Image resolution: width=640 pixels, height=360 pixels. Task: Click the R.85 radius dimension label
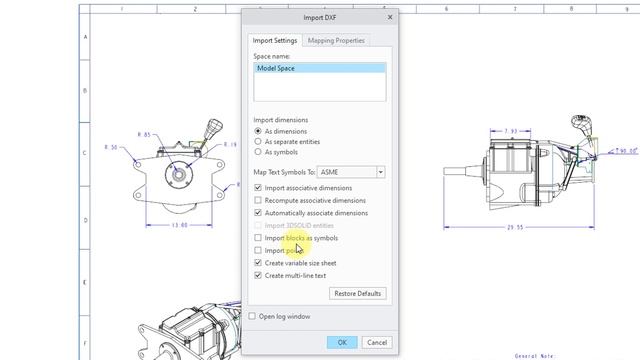[x=144, y=134]
